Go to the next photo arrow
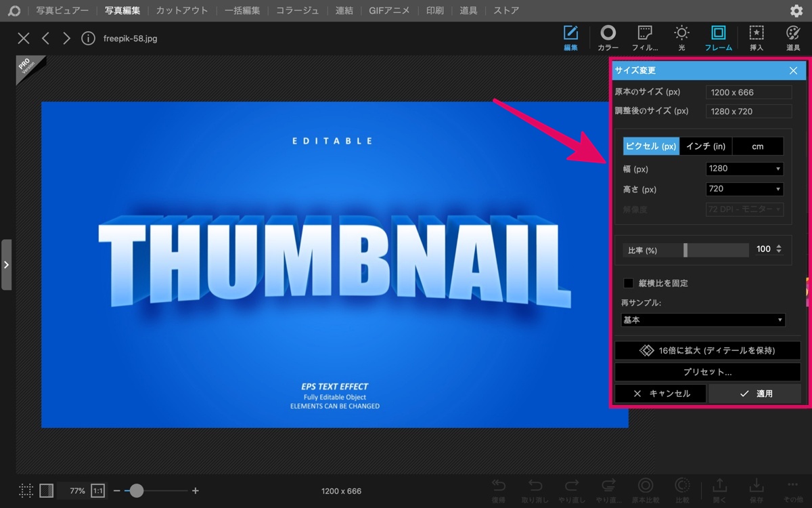The height and width of the screenshot is (508, 812). tap(66, 39)
